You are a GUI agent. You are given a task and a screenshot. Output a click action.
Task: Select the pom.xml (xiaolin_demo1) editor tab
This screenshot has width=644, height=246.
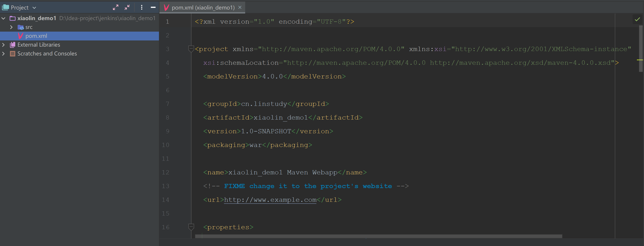[x=203, y=8]
